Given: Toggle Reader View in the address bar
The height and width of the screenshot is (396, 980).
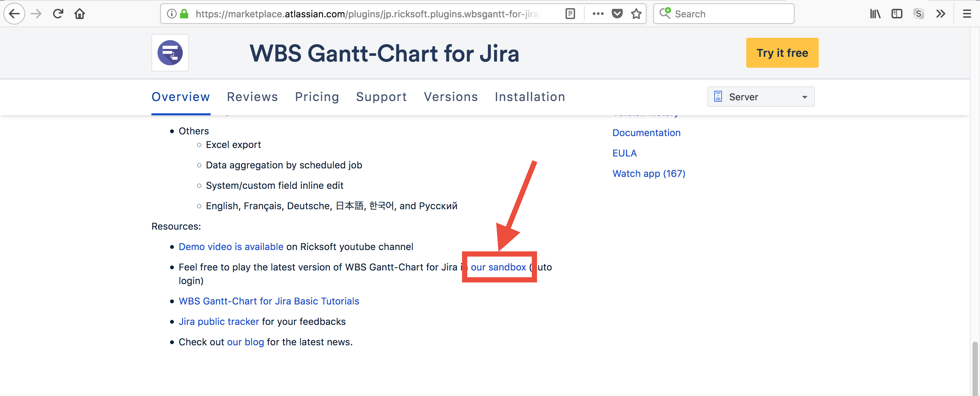Looking at the screenshot, I should click(x=570, y=14).
